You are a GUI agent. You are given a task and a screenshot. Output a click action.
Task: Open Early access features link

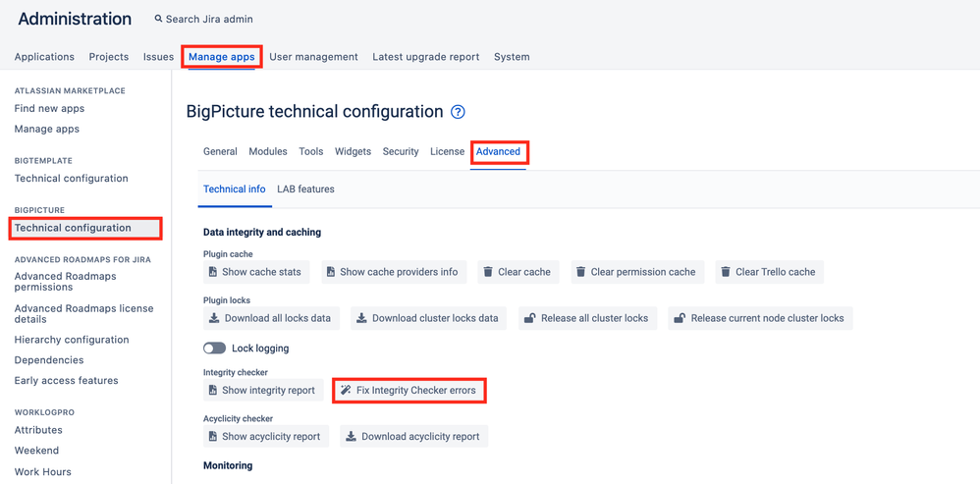click(66, 381)
